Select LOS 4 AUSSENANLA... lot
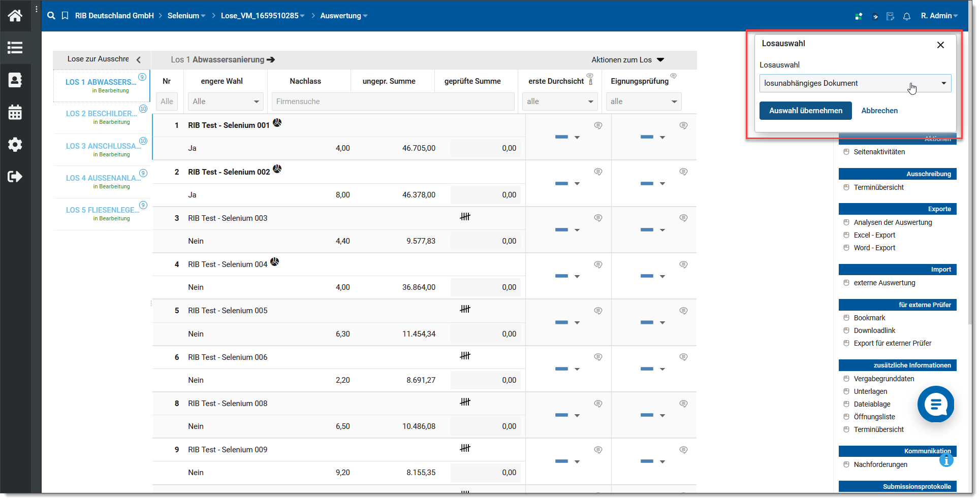Image resolution: width=980 pixels, height=501 pixels. pos(101,182)
